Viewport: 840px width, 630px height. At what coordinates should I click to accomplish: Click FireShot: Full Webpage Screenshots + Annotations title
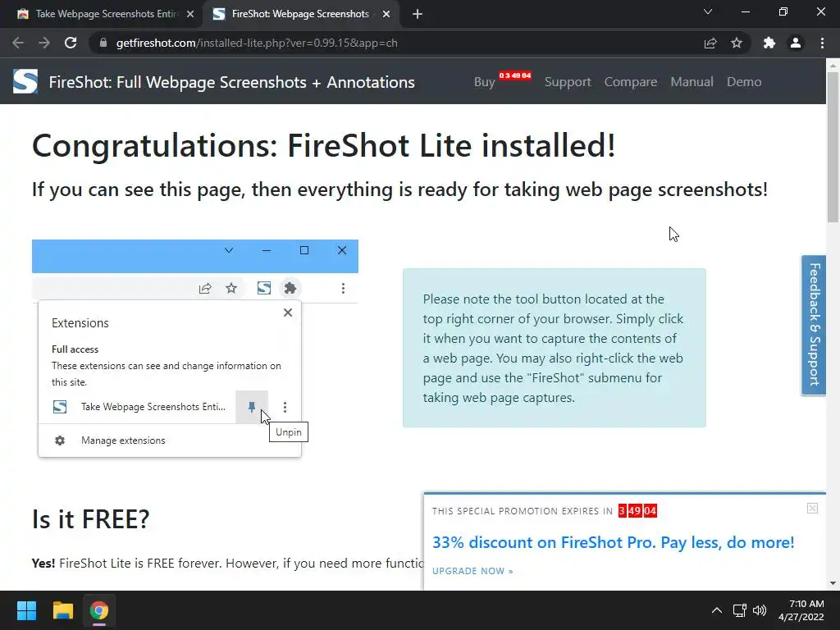pyautogui.click(x=231, y=82)
